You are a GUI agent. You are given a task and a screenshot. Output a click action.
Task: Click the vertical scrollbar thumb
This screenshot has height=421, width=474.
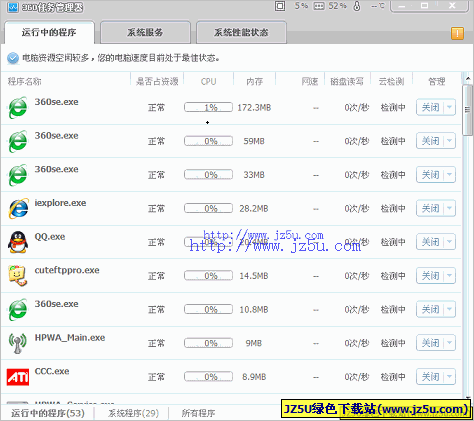467,110
